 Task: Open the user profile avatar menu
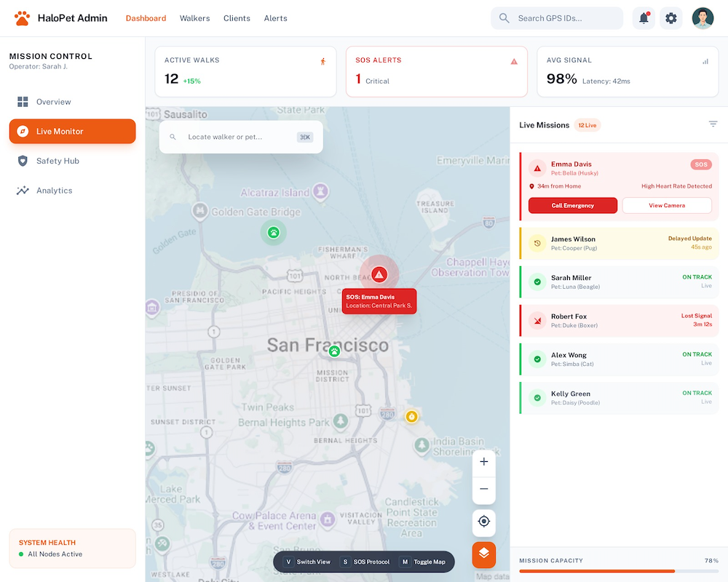point(703,18)
